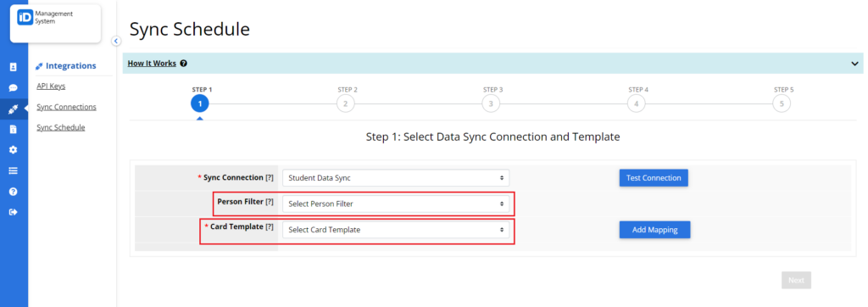
Task: Click the Card Template help [?] marker
Action: (x=269, y=226)
